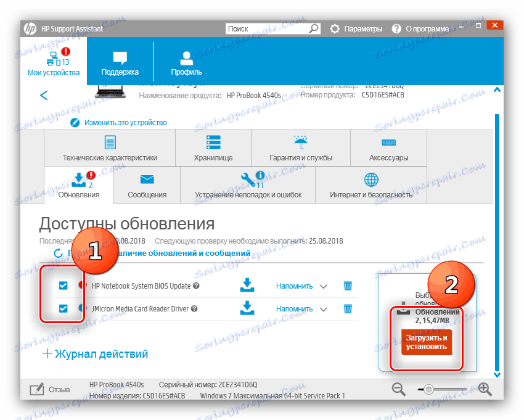Click scroll down arrow of content scrollbar
Image resolution: width=524 pixels, height=420 pixels.
(497, 375)
